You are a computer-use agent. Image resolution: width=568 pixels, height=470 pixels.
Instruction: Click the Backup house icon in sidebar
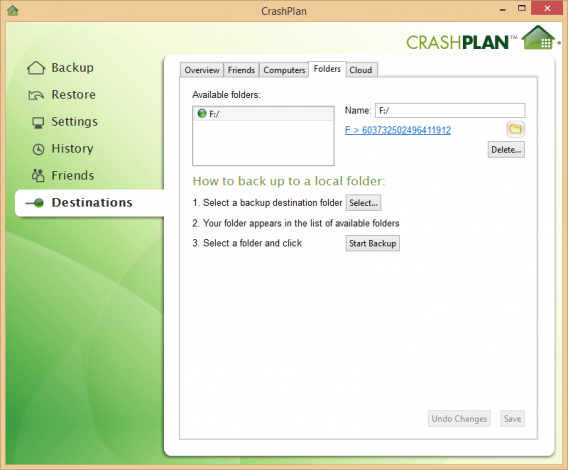36,68
